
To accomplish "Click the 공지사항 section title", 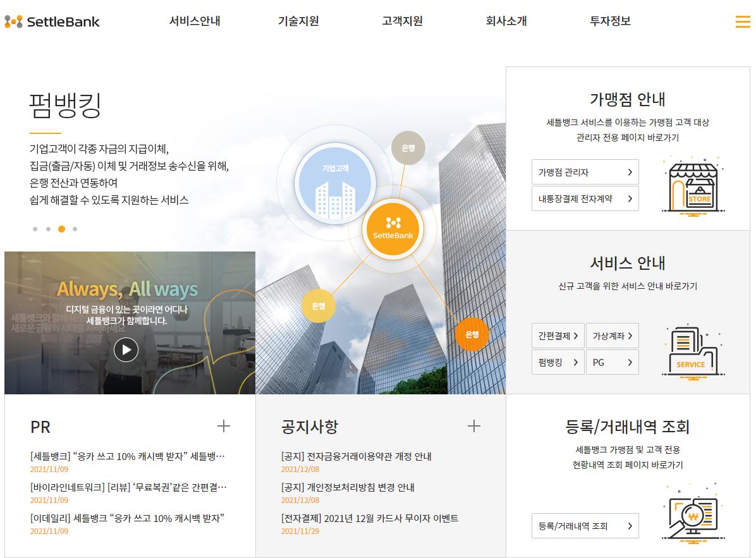I will [x=310, y=427].
